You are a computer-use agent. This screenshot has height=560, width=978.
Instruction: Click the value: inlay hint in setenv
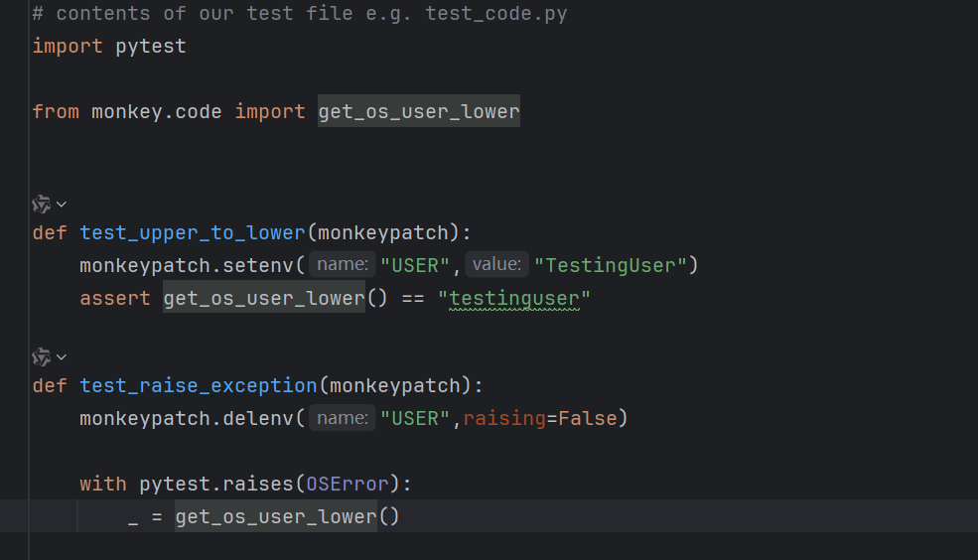[x=496, y=264]
